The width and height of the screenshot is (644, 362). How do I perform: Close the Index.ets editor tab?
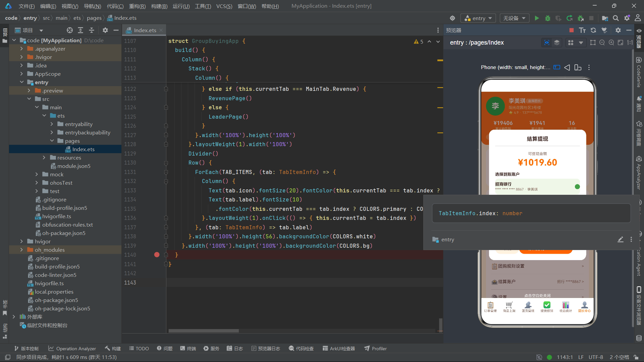coord(161,30)
